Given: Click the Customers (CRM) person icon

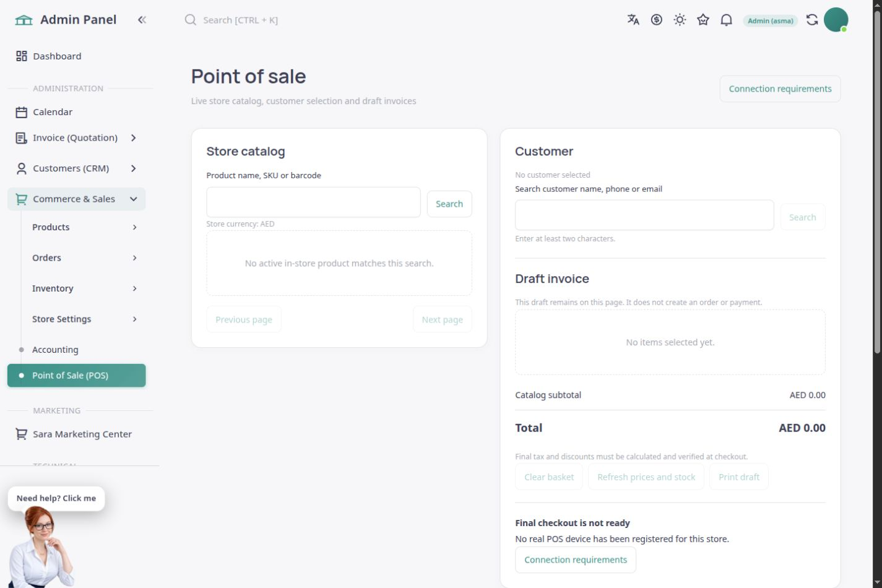Looking at the screenshot, I should pos(22,168).
